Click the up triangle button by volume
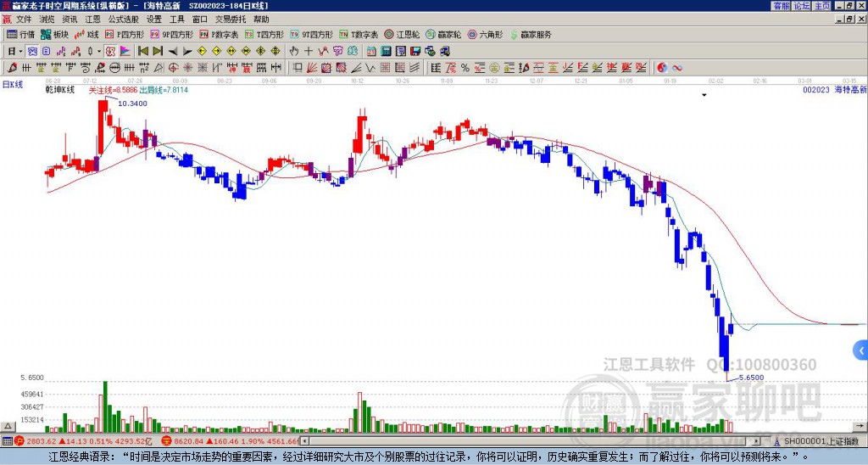Viewport: 868px width, 465px height. (x=8, y=427)
